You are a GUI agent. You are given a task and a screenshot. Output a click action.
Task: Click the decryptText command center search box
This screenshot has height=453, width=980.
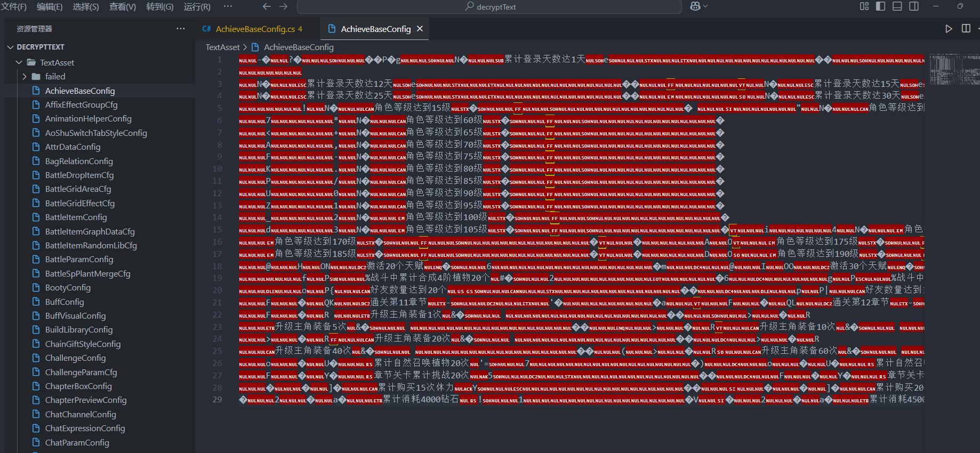(x=489, y=7)
